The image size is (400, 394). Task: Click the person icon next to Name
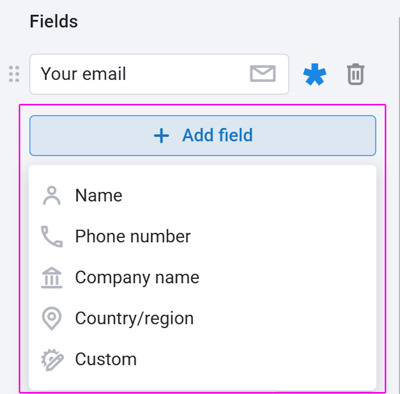point(52,195)
